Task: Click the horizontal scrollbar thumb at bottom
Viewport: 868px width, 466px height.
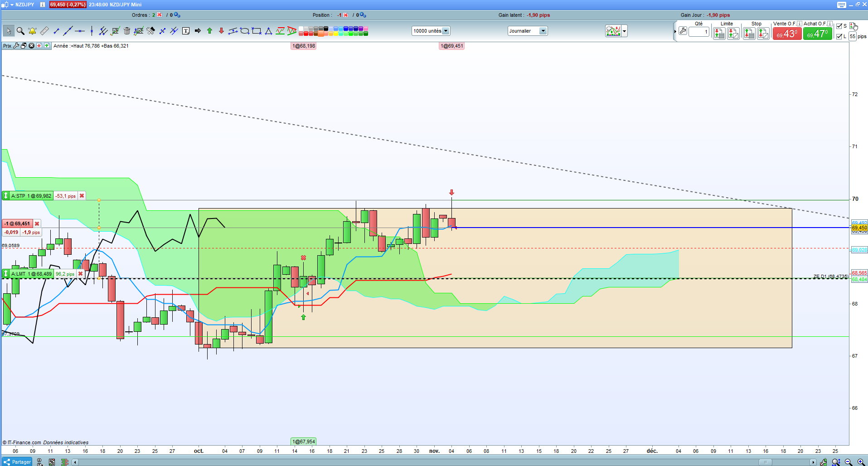Action: [x=765, y=462]
